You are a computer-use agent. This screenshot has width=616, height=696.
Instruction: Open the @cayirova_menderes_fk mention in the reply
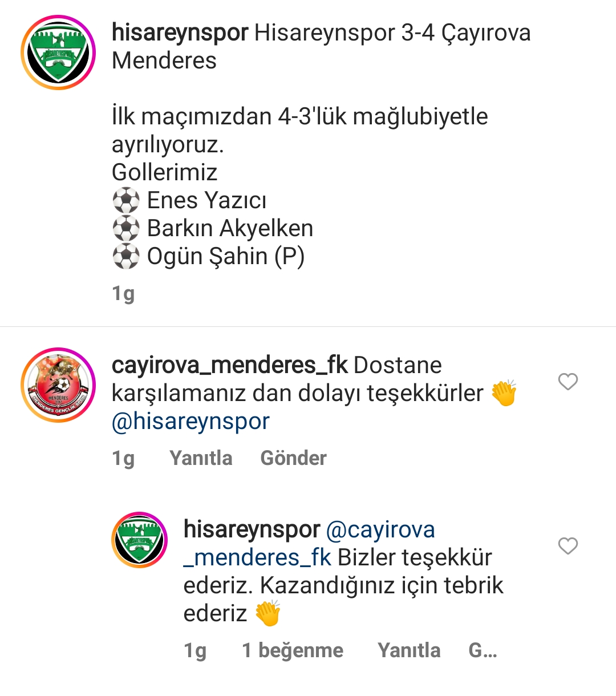point(309,543)
